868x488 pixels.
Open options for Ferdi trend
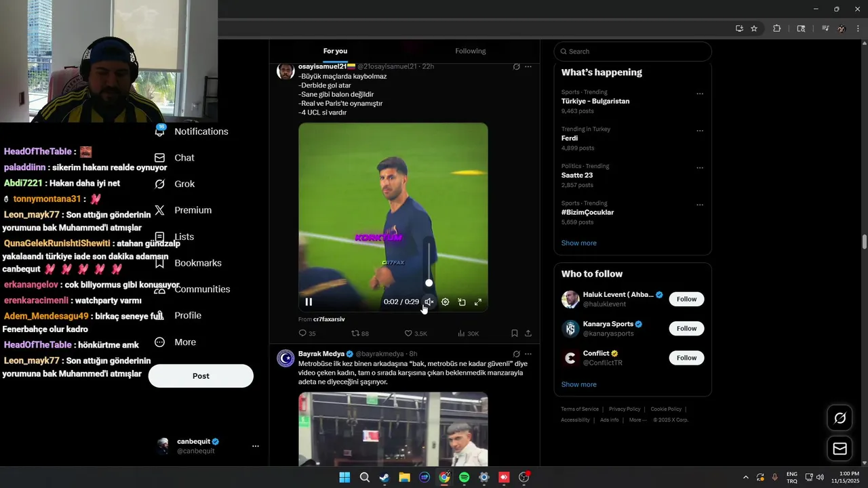(x=700, y=131)
